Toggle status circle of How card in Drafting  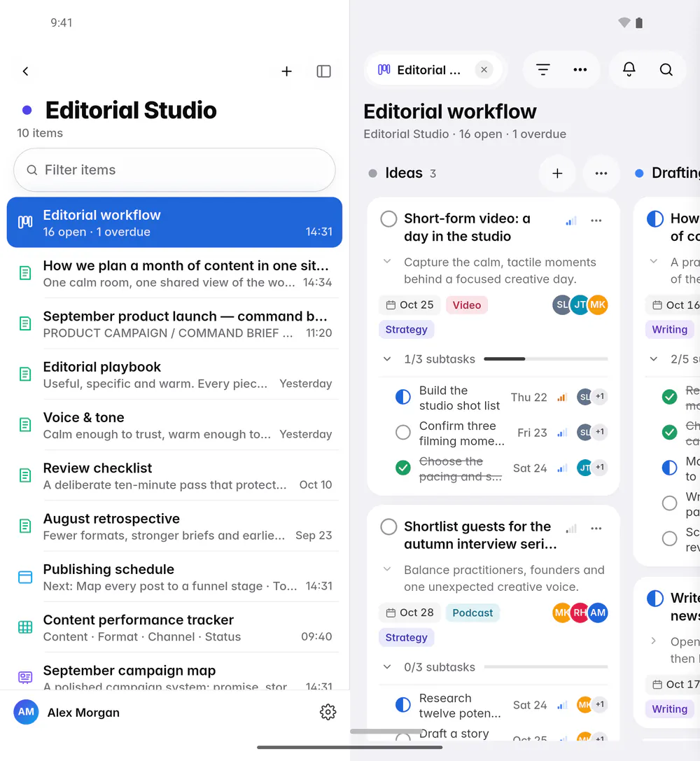point(655,219)
